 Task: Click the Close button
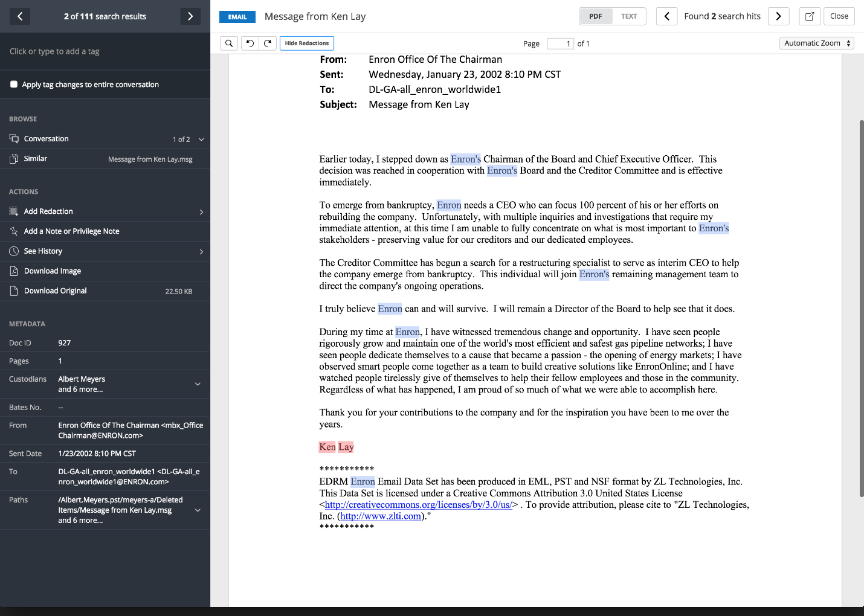839,16
